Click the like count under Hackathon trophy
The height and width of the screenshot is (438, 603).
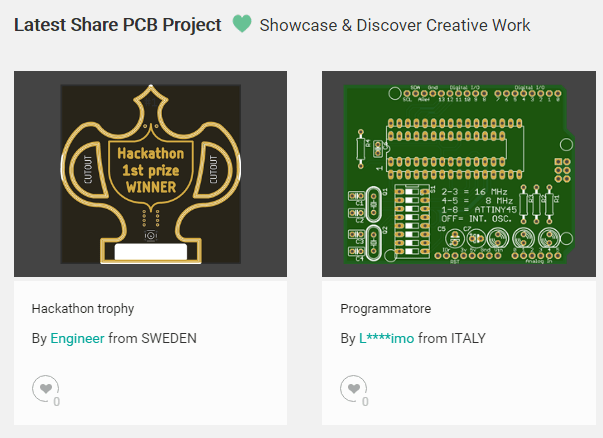pos(57,401)
